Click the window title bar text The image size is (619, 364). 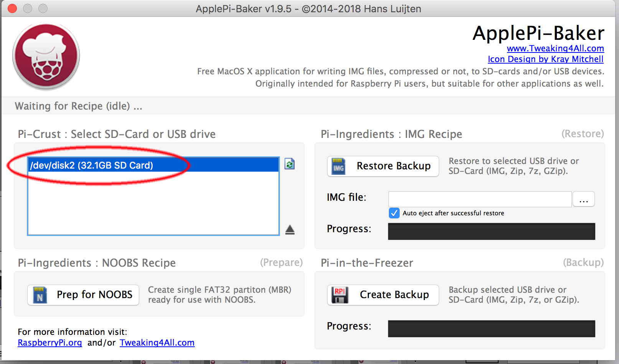click(308, 8)
